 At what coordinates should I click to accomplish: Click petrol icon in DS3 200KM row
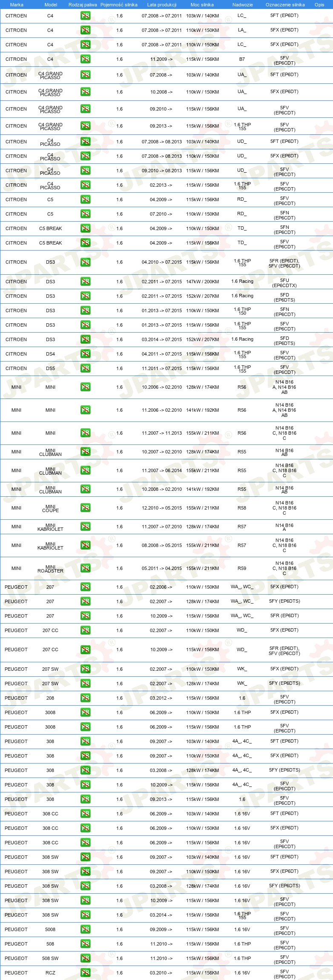tap(85, 282)
